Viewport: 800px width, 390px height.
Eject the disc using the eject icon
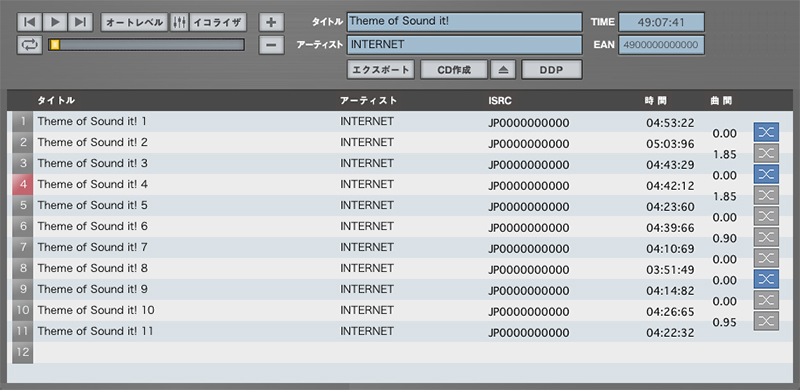[503, 70]
